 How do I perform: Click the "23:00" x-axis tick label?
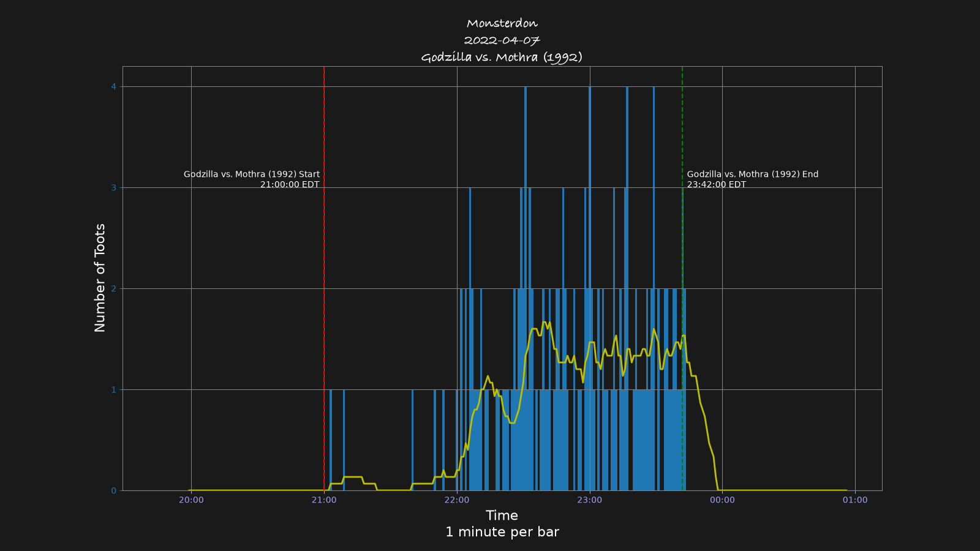click(x=590, y=500)
